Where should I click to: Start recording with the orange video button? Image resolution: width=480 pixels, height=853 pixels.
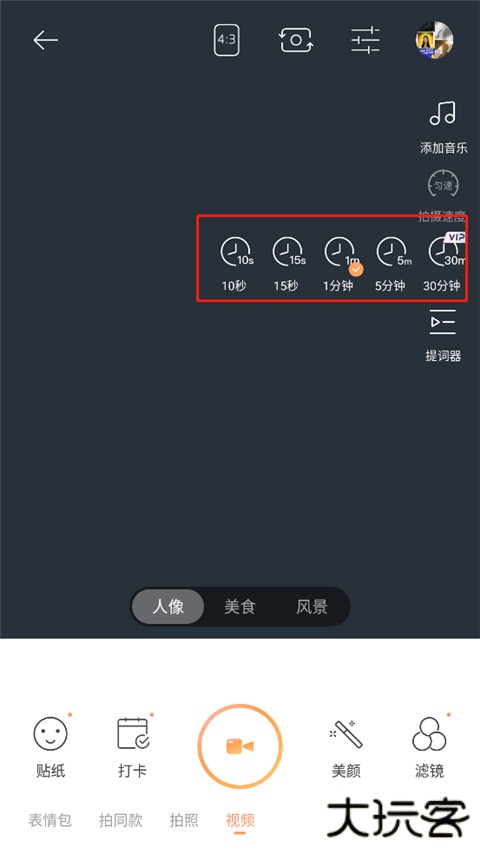239,746
